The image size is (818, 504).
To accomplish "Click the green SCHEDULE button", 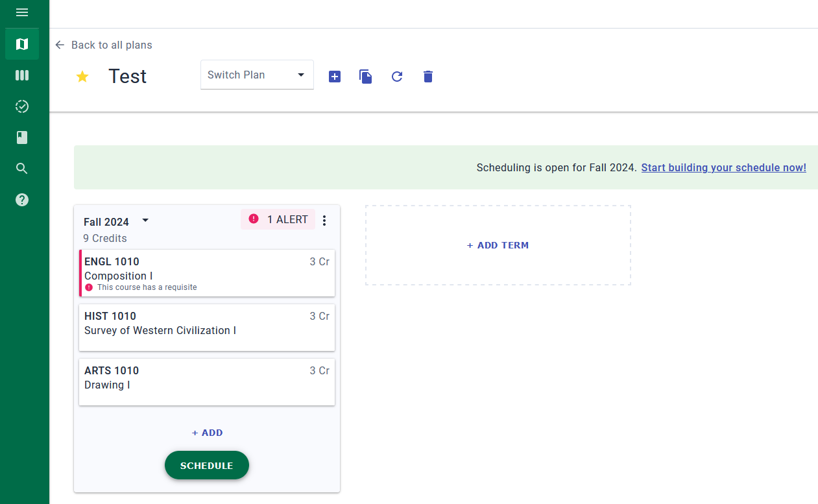I will (206, 465).
